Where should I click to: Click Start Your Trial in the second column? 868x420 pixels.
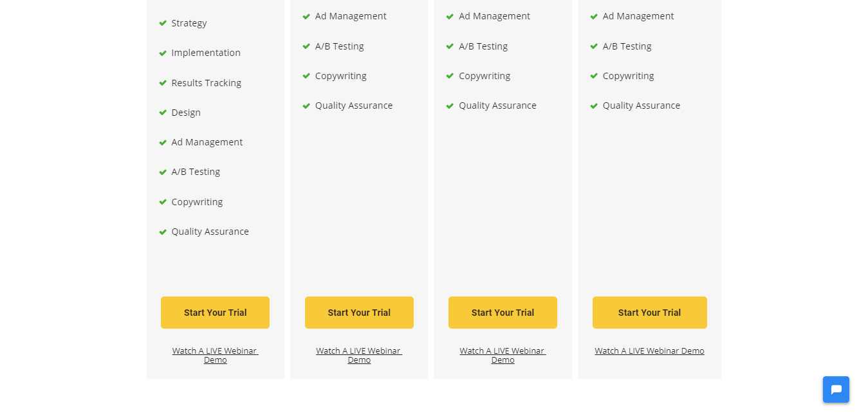(x=359, y=313)
